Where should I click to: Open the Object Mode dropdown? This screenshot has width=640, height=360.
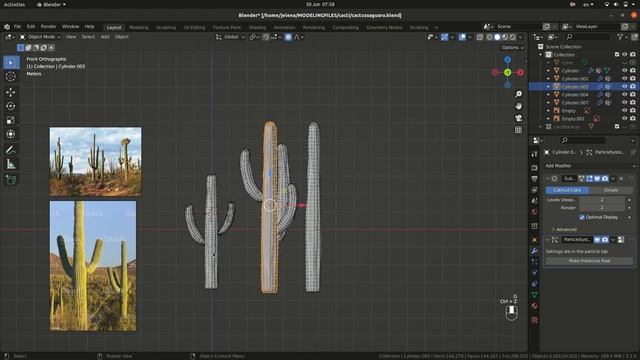[40, 37]
